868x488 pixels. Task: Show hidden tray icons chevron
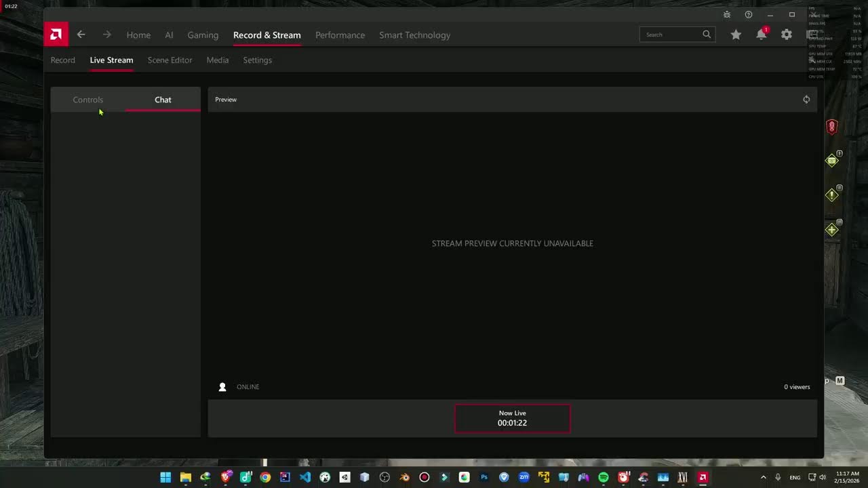763,477
